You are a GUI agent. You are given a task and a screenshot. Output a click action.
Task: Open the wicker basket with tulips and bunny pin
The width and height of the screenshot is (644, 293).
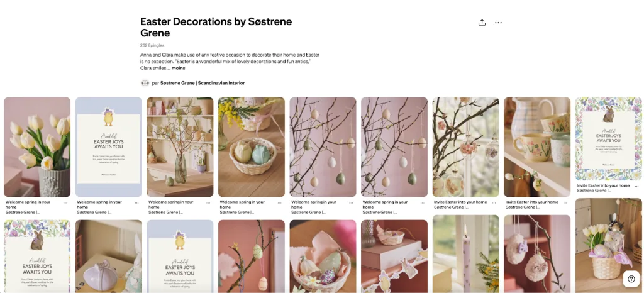tap(609, 245)
